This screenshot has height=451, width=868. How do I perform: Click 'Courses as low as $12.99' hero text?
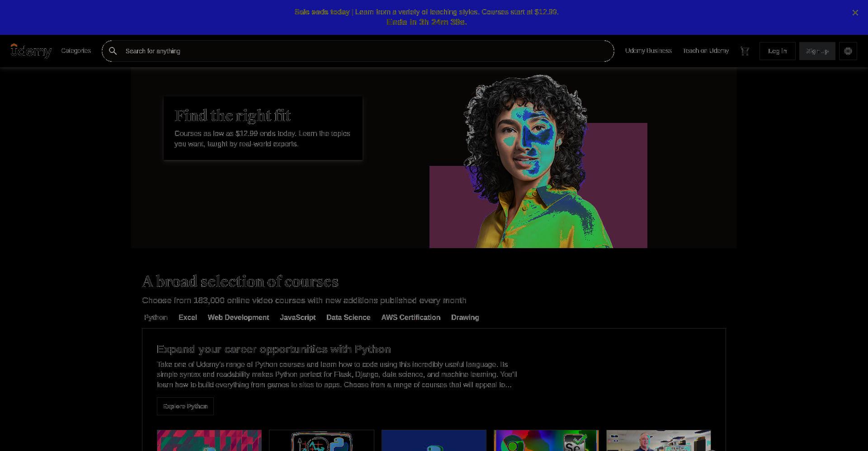pos(262,139)
